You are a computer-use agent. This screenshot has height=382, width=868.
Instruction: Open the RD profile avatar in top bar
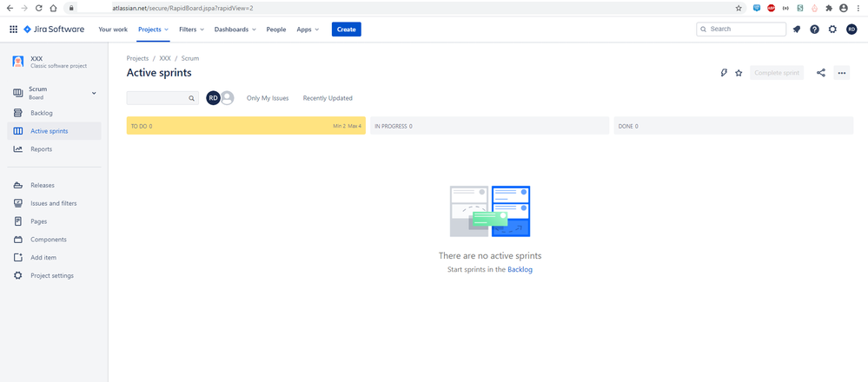pos(851,30)
